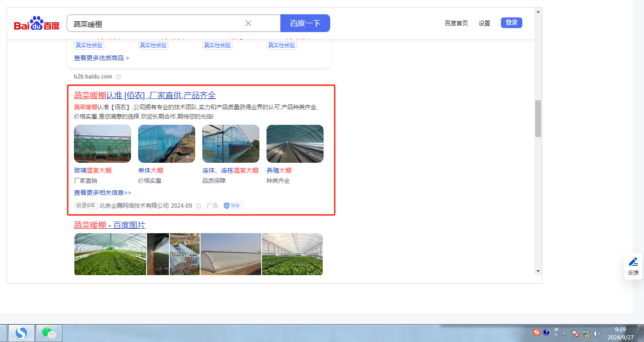This screenshot has width=644, height=342.
Task: Open 查看更多相关信息>> link
Action: pos(103,193)
